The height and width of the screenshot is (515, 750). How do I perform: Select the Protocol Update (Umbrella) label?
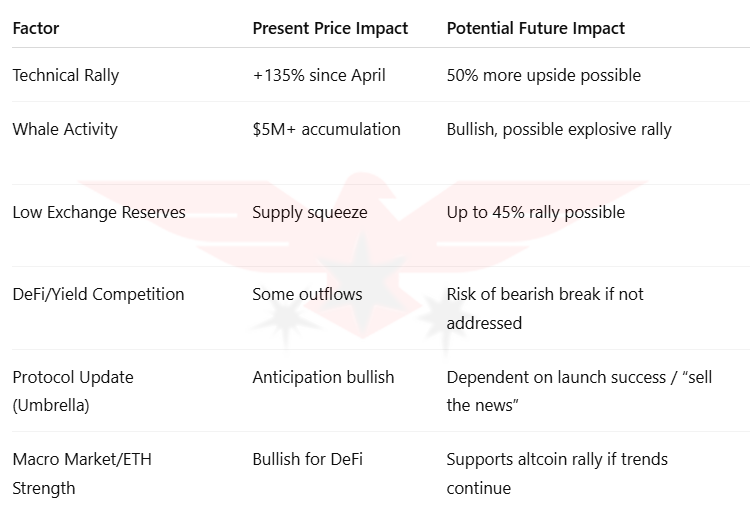tap(73, 391)
